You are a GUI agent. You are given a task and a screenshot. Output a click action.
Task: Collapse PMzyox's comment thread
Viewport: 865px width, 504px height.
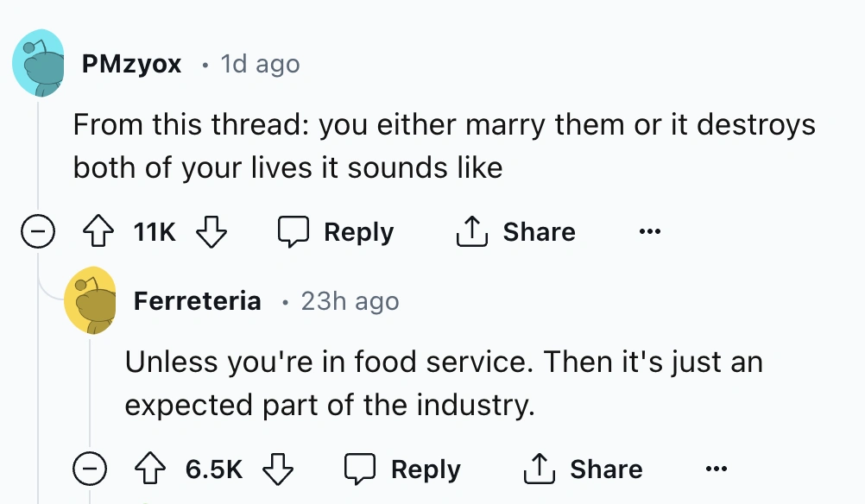(38, 233)
